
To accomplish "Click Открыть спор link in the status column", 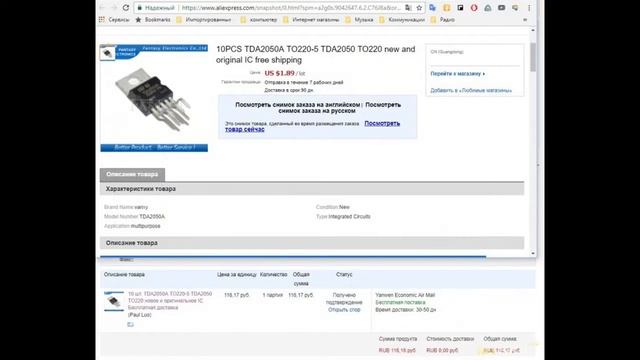I will point(344,310).
